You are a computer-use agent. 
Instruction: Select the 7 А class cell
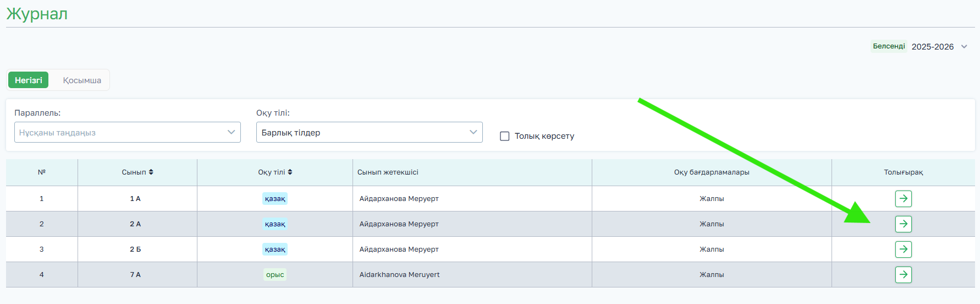click(135, 275)
